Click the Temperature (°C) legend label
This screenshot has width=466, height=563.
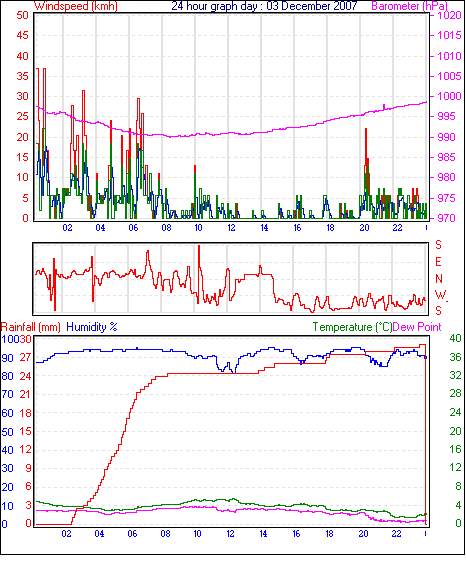[352, 327]
